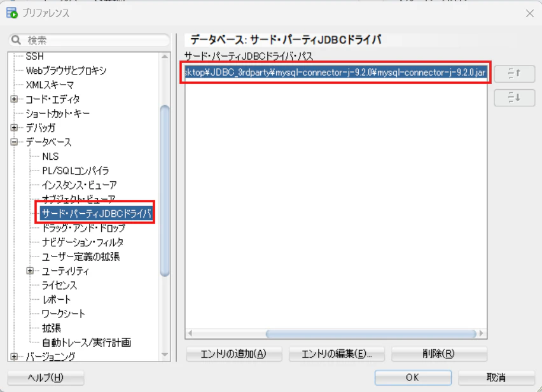Click the path list right scroll arrow
The height and width of the screenshot is (392, 542).
click(482, 333)
